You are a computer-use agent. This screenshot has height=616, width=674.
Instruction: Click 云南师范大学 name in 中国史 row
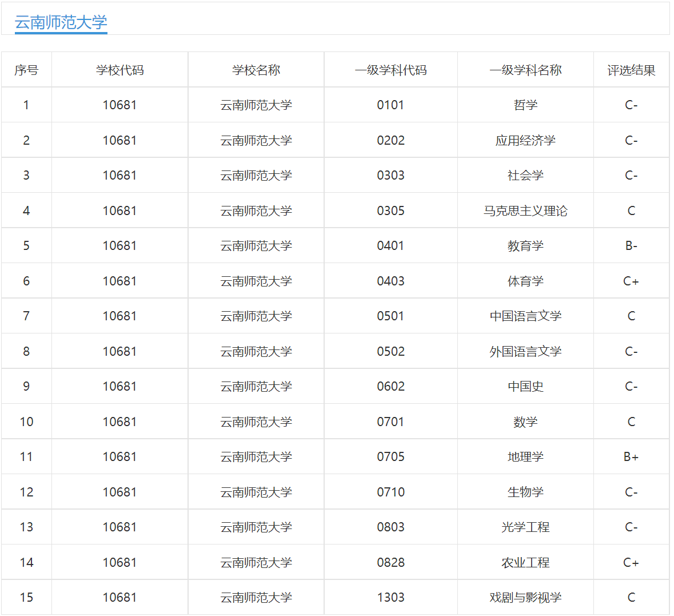coord(256,386)
